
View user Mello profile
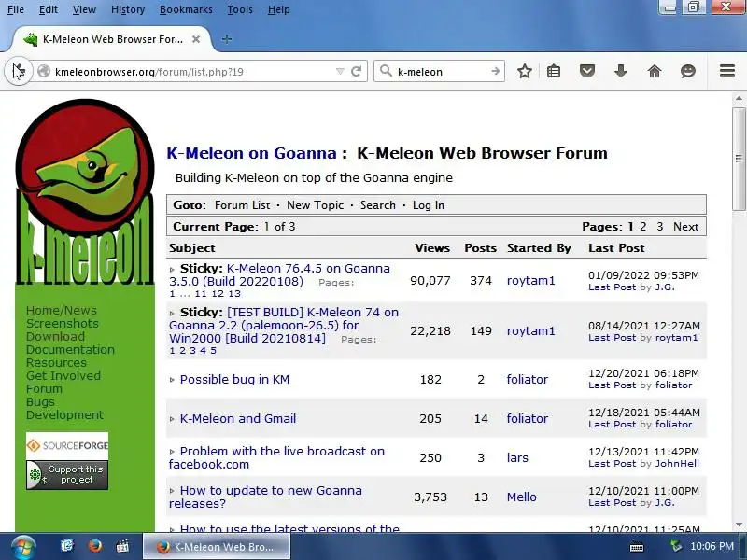pos(522,497)
